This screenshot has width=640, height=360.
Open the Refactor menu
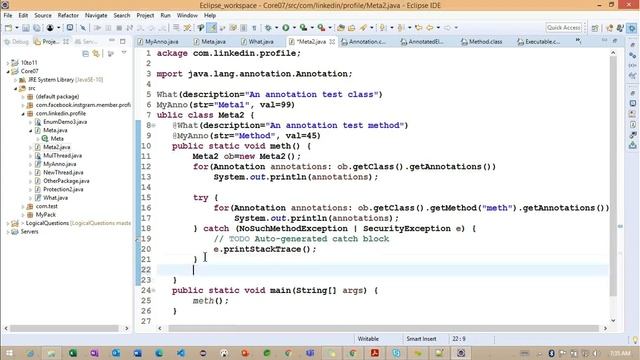point(68,16)
